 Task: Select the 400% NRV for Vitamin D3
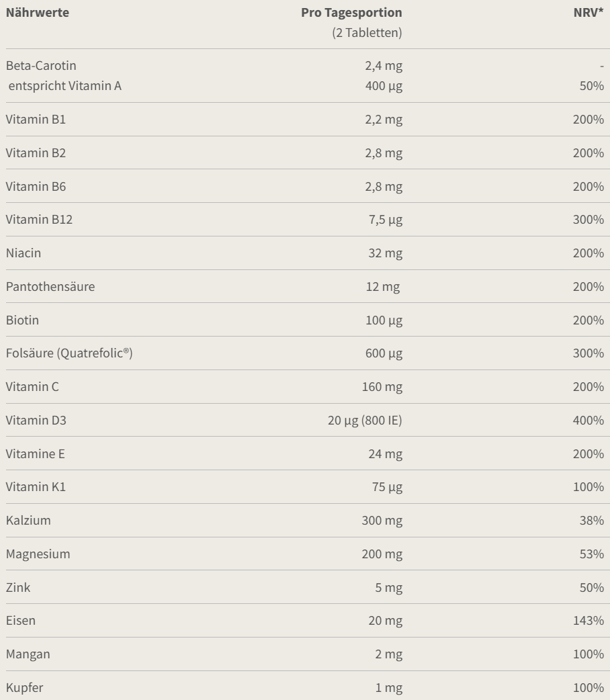tap(589, 421)
